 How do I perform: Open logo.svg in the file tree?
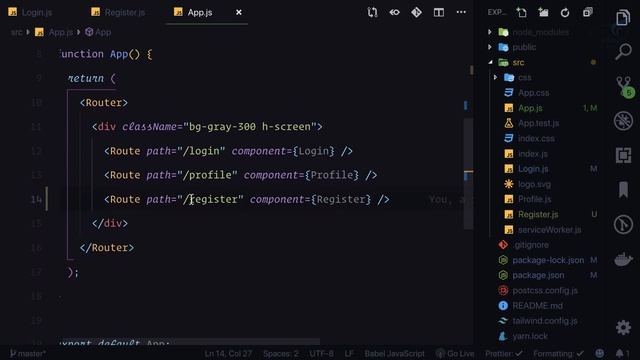point(534,184)
